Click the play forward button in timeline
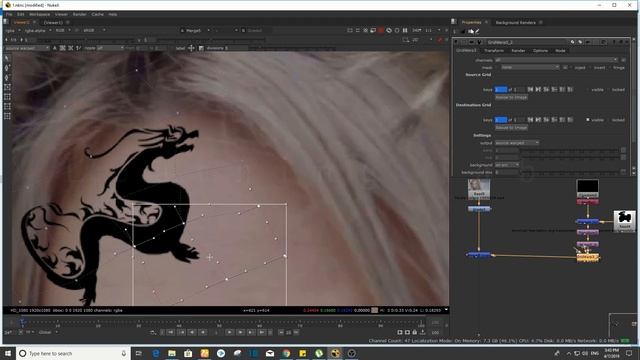Viewport: 640px width, 360px height. coord(230,333)
